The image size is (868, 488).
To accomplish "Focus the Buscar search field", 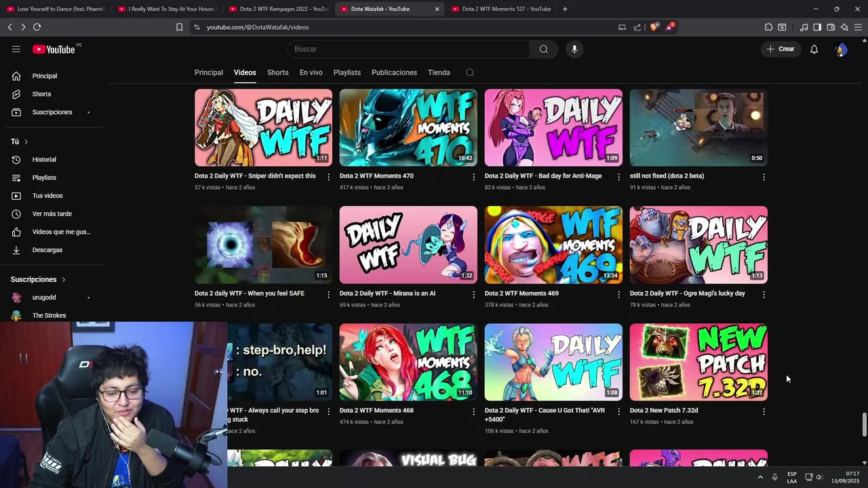I will click(408, 49).
